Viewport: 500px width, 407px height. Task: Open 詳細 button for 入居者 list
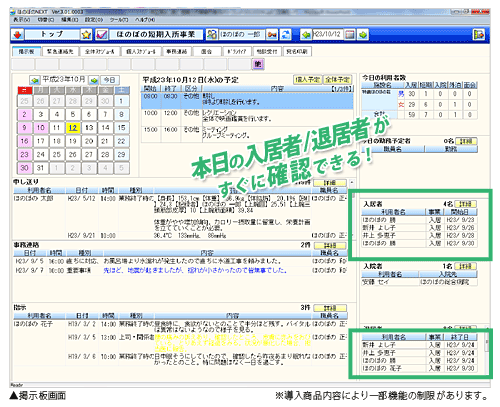click(465, 204)
